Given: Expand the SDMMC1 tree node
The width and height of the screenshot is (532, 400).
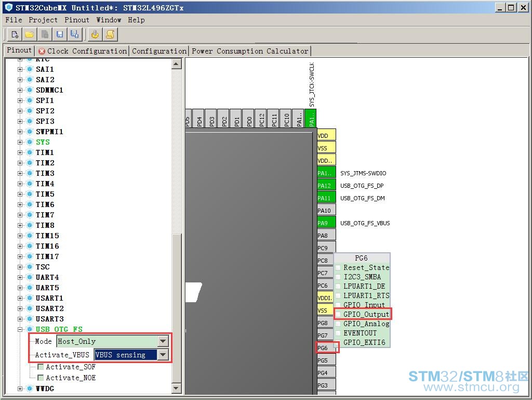Looking at the screenshot, I should point(20,91).
